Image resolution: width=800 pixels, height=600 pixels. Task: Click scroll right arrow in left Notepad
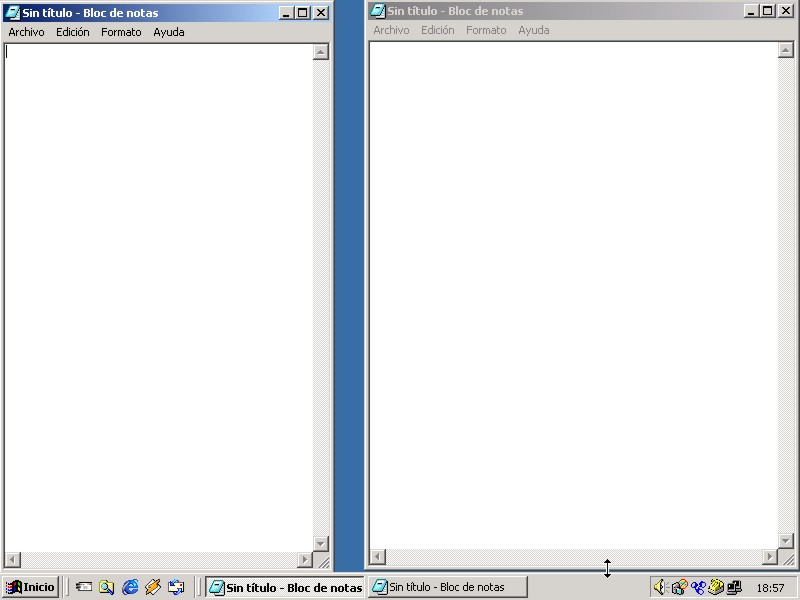coord(305,560)
